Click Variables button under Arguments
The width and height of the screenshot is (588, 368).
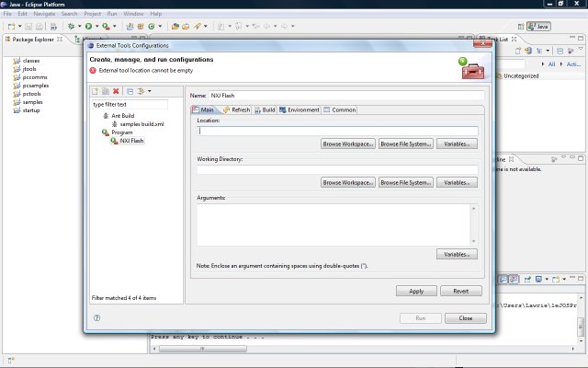[457, 254]
